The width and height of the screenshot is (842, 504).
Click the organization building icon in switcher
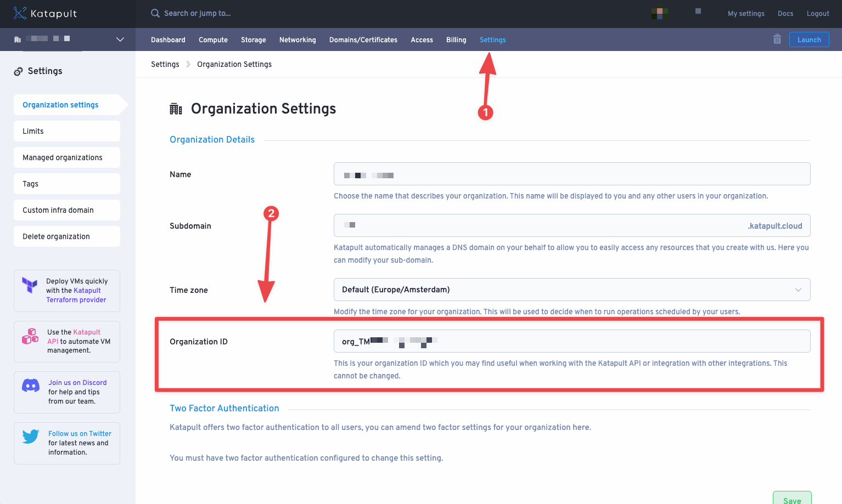18,39
